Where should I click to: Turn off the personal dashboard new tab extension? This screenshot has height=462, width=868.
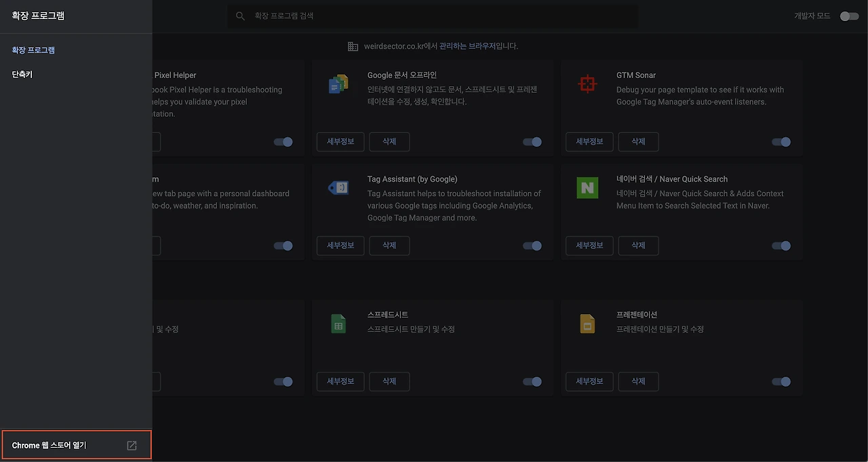pos(283,246)
